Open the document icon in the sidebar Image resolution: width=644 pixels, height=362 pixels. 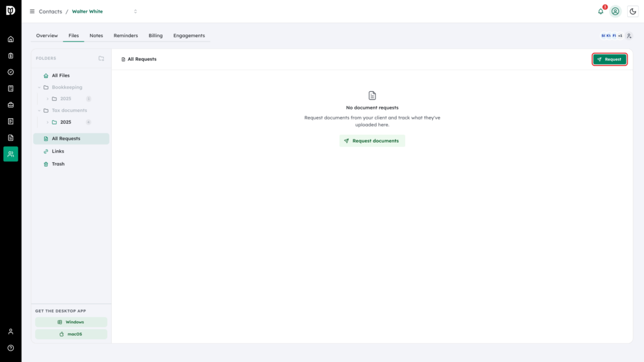11,138
